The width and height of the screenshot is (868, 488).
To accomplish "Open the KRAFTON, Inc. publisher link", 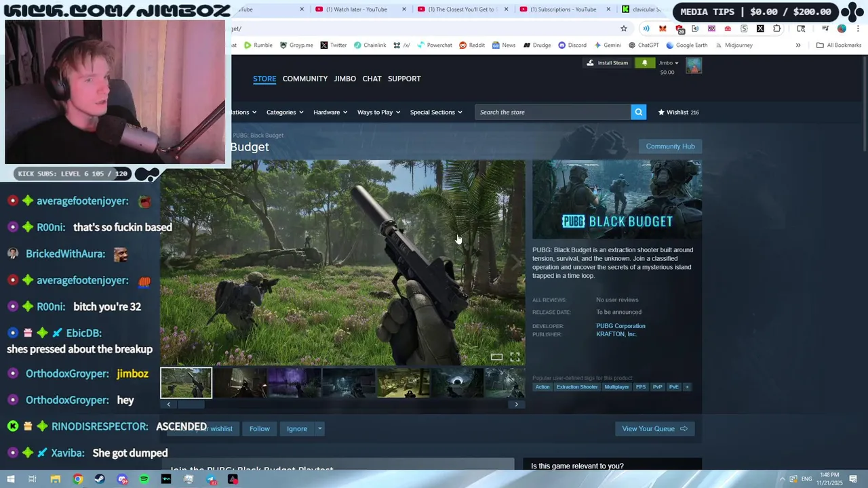I will coord(616,334).
